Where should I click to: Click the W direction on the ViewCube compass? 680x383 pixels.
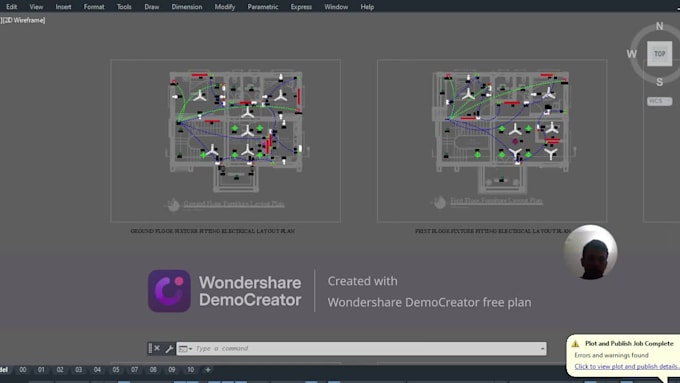631,54
